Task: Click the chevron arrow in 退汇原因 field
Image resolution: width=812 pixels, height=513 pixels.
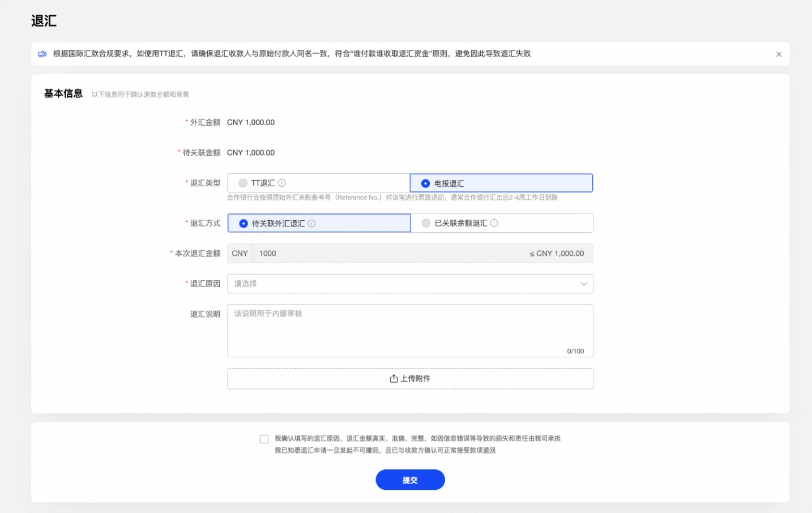Action: coord(583,284)
